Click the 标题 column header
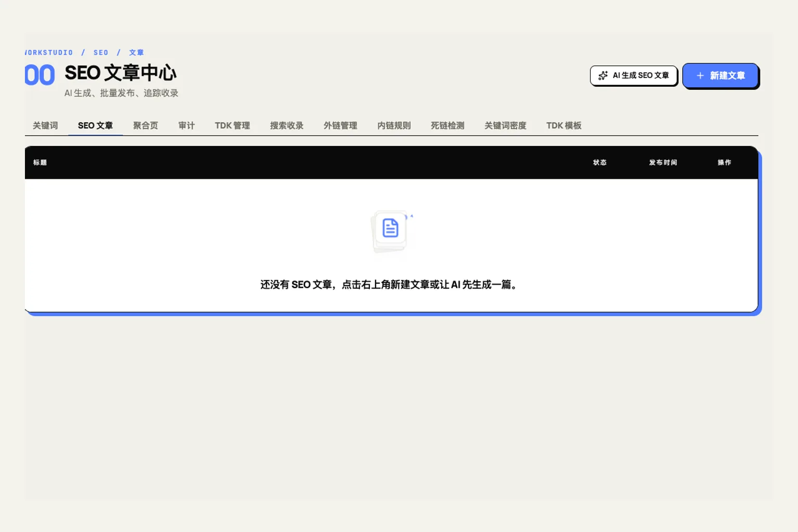The height and width of the screenshot is (532, 798). pos(40,163)
